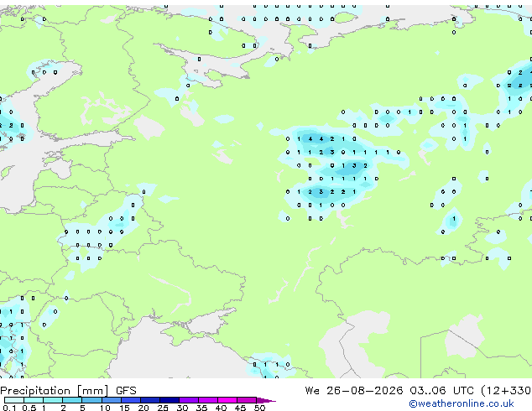Click the 35–40 mm legend color swatch

pos(207,400)
